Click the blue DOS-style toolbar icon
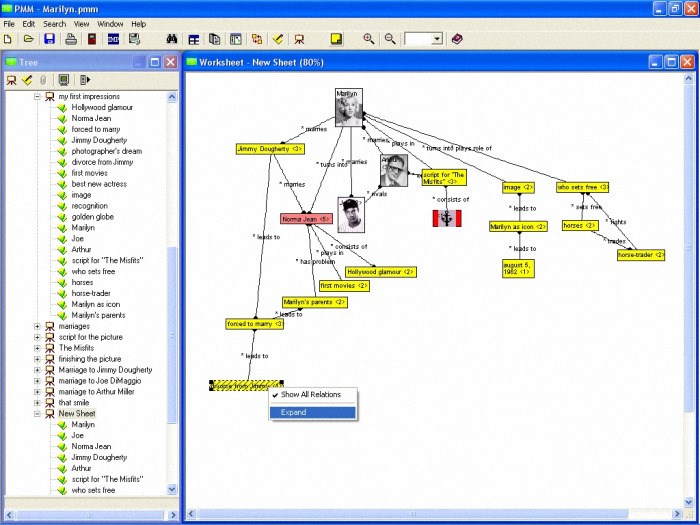700x525 pixels. 113,39
